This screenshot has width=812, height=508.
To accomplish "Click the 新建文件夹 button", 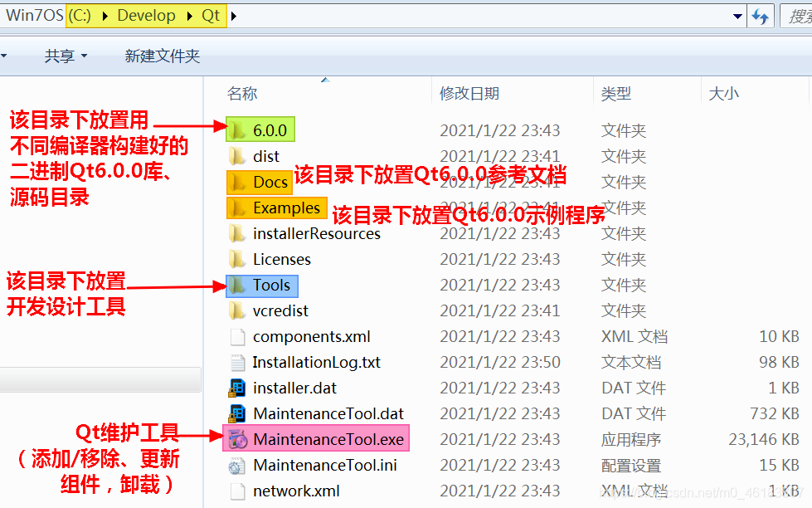I will click(162, 56).
